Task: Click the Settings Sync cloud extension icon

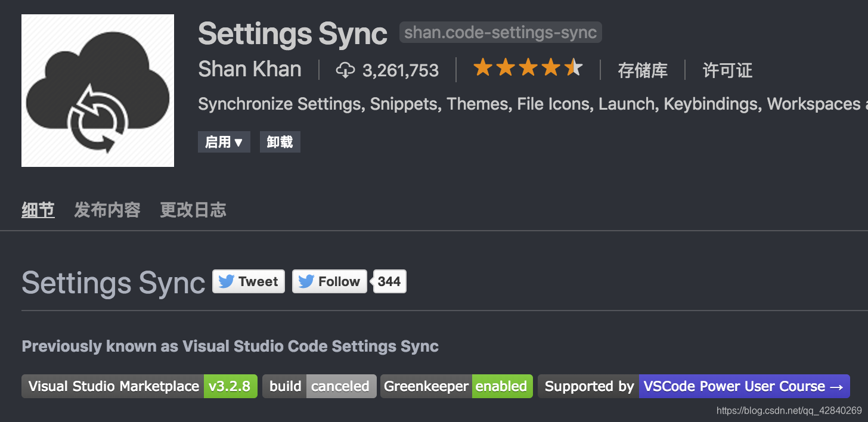Action: pyautogui.click(x=98, y=91)
